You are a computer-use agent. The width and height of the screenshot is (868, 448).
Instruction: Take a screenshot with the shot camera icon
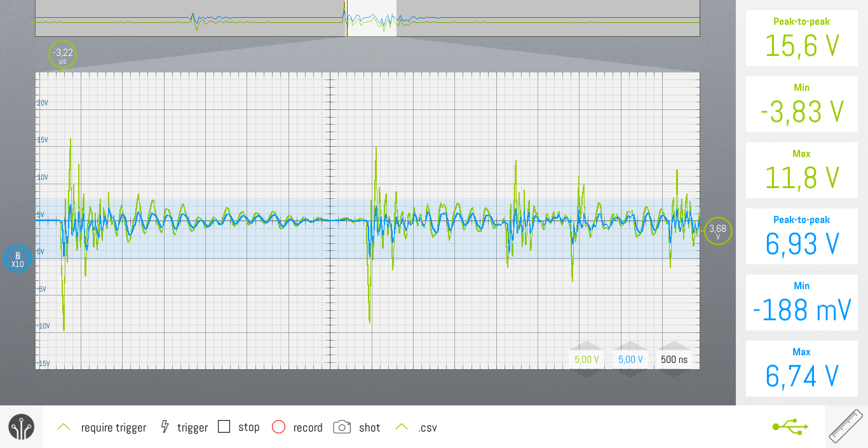point(342,427)
